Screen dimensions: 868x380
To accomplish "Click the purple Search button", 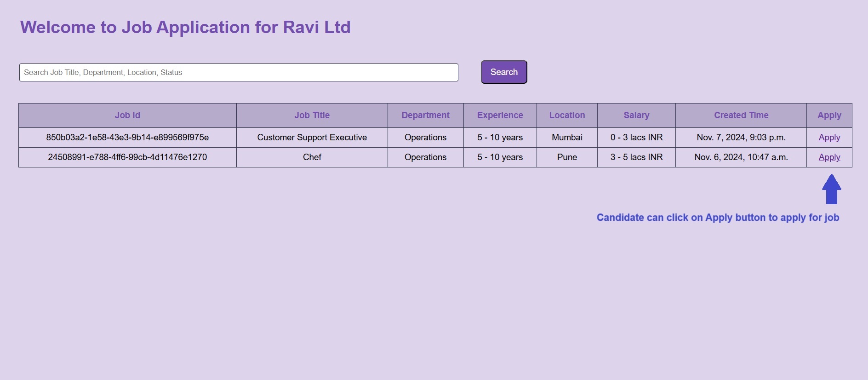I will (x=504, y=72).
